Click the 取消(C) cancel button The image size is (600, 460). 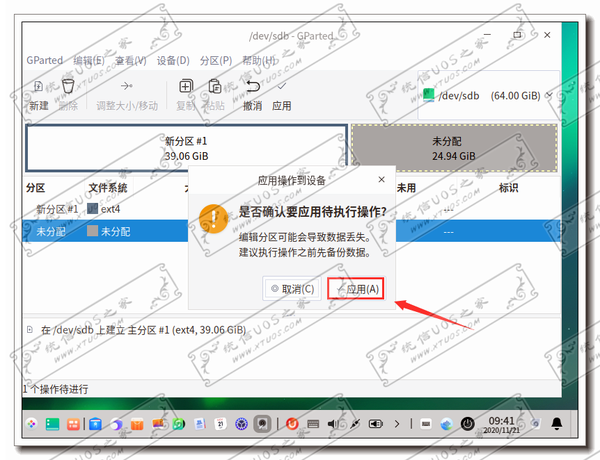click(x=293, y=289)
